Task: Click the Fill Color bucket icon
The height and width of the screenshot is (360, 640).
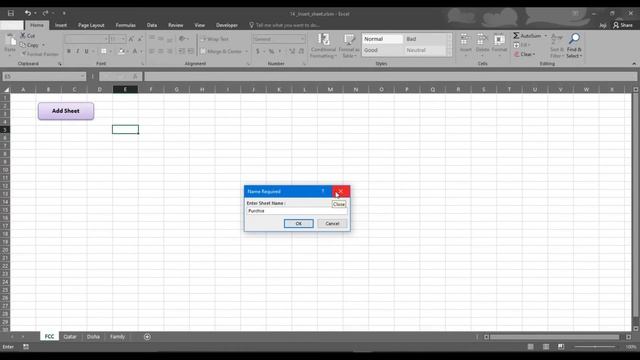Action: 121,51
